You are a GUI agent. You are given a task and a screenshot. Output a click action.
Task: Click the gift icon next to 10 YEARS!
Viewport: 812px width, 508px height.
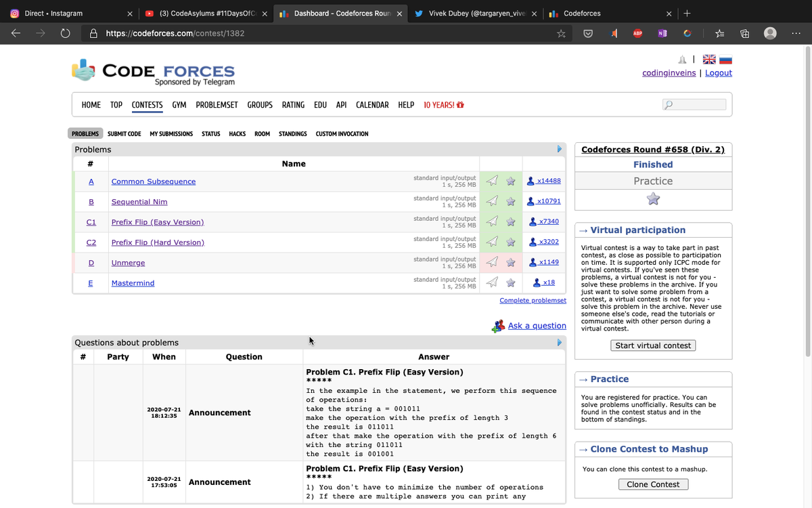[461, 105]
